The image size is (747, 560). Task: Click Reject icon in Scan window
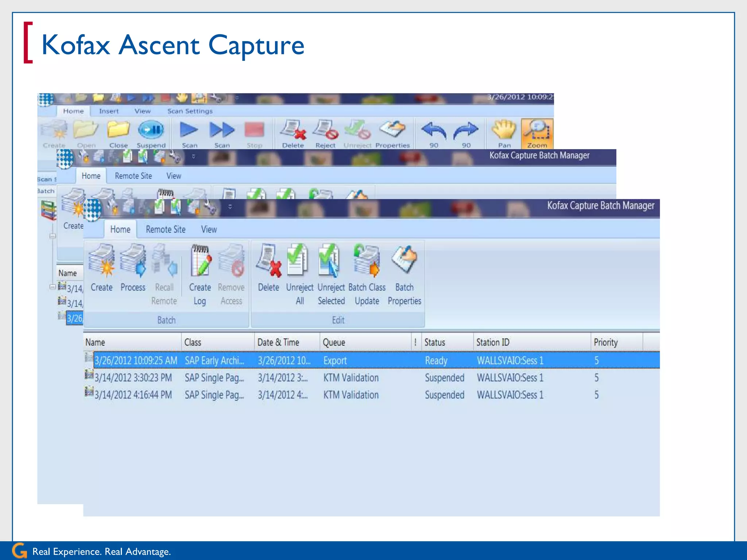325,134
